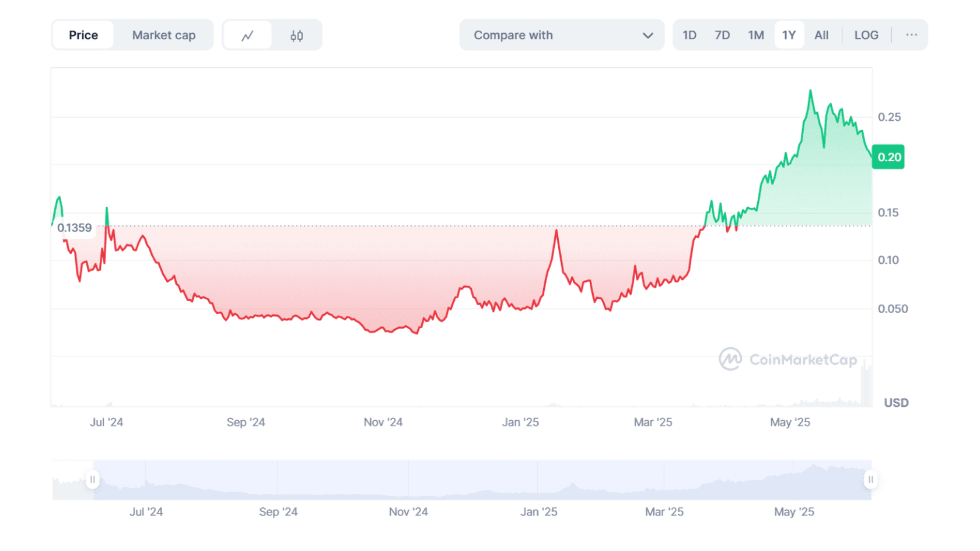980x551 pixels.
Task: Set the range to 1Y
Action: 789,35
